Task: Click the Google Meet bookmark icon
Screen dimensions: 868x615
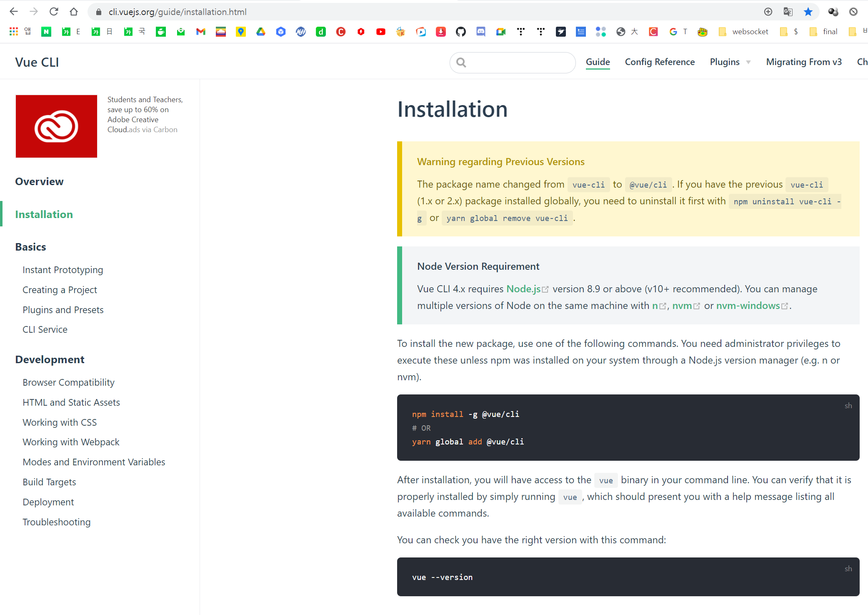Action: point(500,32)
